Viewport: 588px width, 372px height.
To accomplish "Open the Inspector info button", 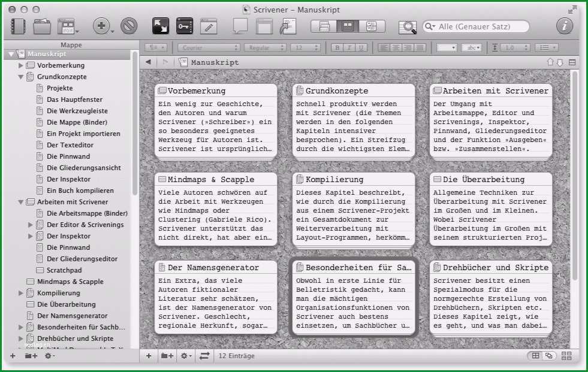I will tap(565, 26).
